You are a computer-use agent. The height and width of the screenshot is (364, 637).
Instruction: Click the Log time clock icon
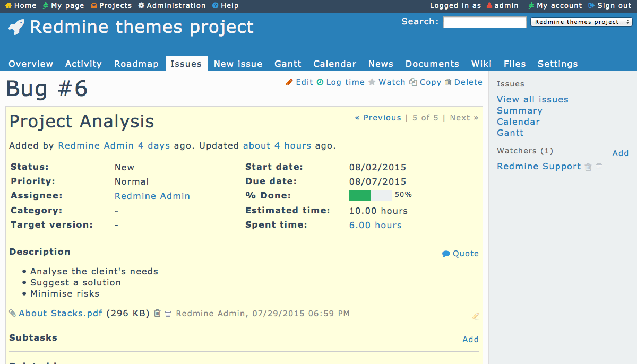320,82
